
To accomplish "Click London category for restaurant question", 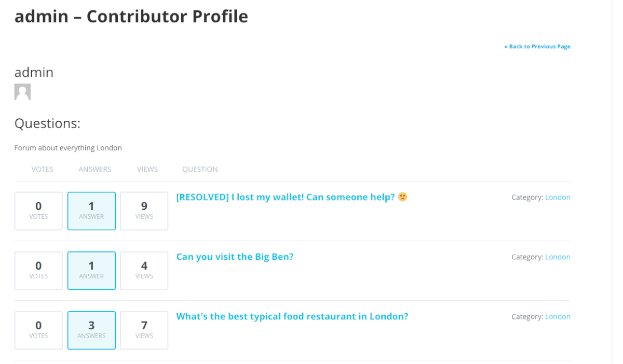I will (x=558, y=317).
